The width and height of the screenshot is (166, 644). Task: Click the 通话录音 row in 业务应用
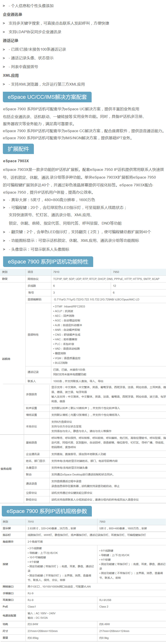click(x=31, y=484)
